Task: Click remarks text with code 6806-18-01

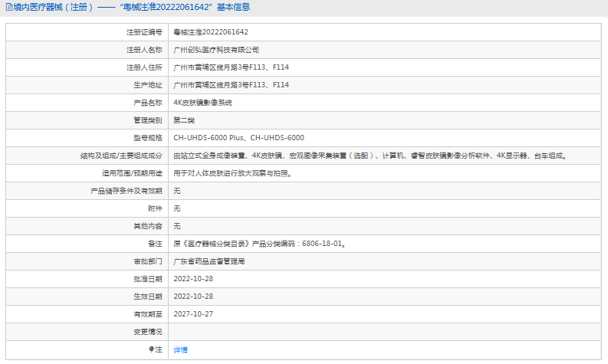Action: pos(259,244)
